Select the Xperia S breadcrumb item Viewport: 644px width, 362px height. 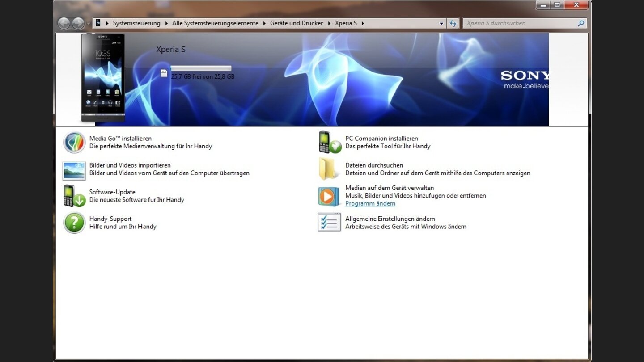pyautogui.click(x=346, y=23)
